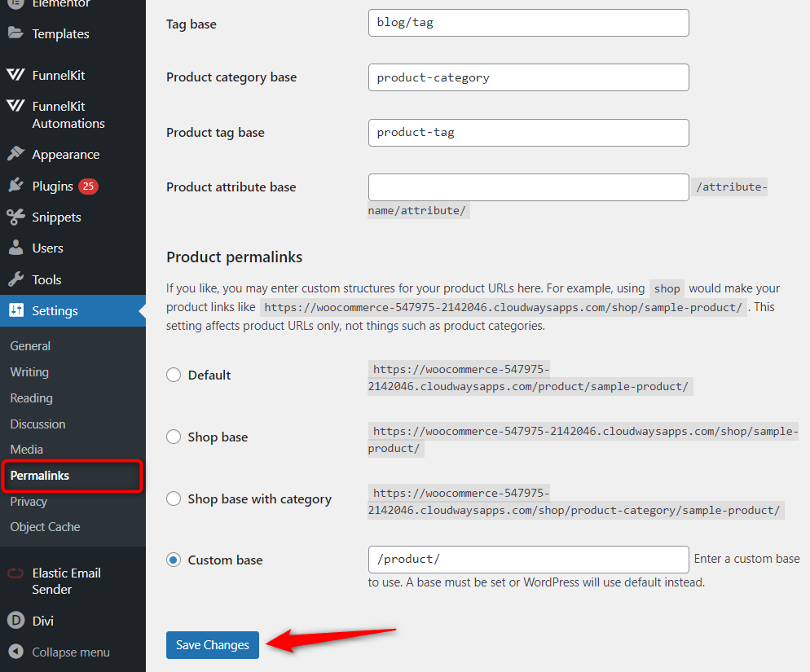810x672 pixels.
Task: Select Shop base with category option
Action: tap(174, 499)
